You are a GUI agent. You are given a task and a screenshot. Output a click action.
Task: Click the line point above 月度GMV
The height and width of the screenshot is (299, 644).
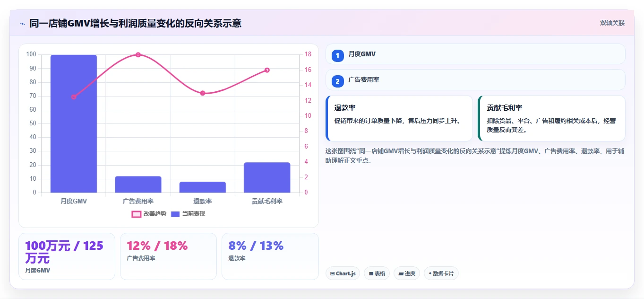click(74, 97)
